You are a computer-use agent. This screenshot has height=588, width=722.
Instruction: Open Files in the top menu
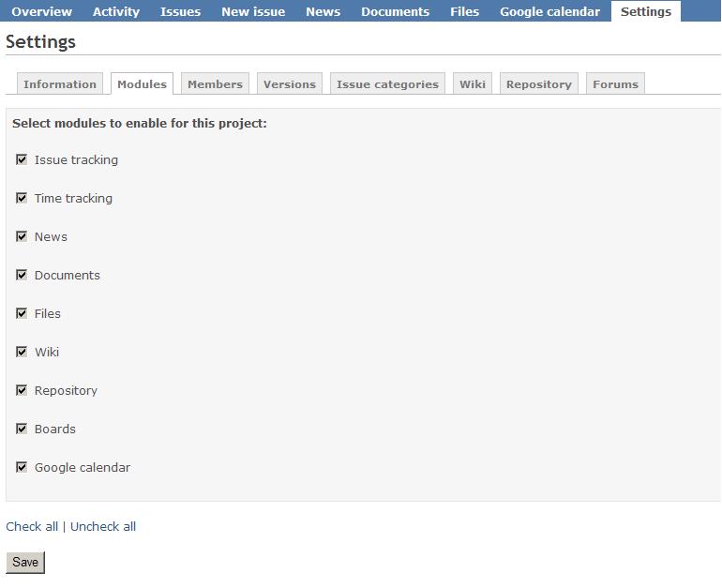pos(464,11)
